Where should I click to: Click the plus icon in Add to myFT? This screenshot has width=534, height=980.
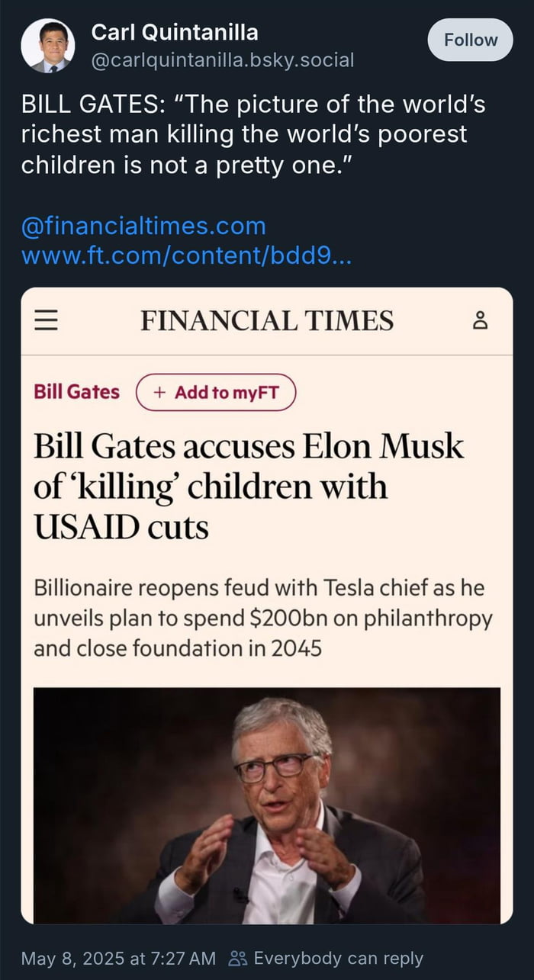159,393
